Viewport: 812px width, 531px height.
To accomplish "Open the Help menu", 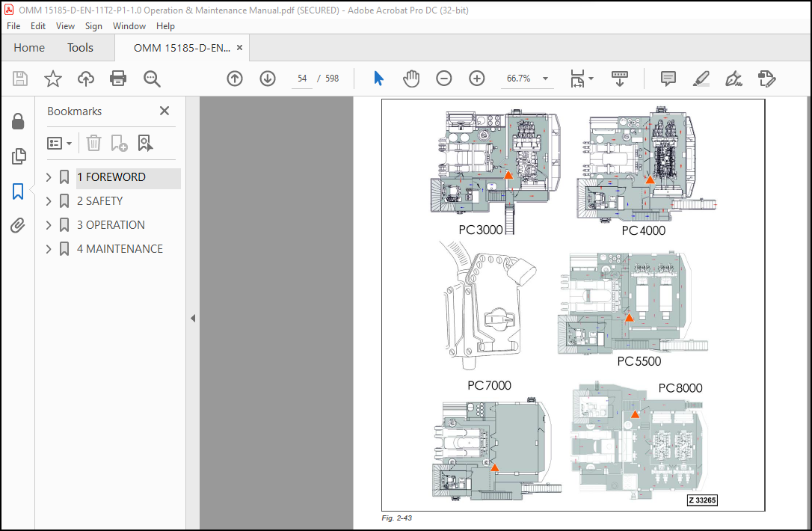I will click(165, 26).
